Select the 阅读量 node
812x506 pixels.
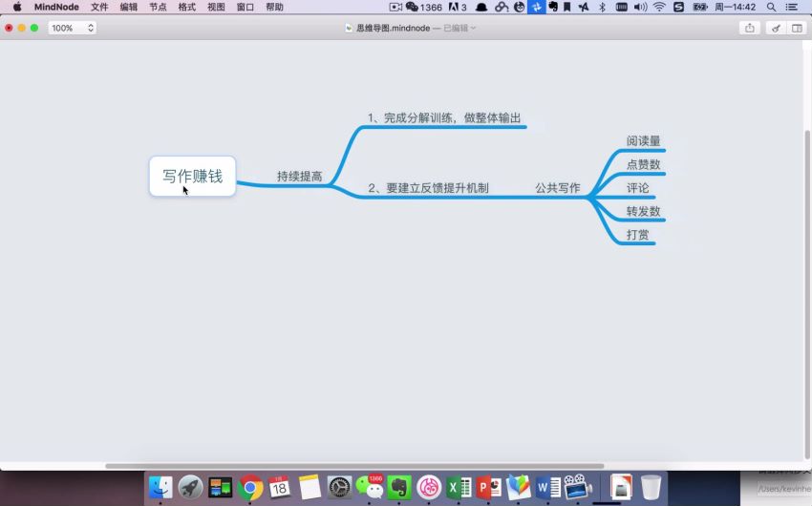pyautogui.click(x=643, y=140)
